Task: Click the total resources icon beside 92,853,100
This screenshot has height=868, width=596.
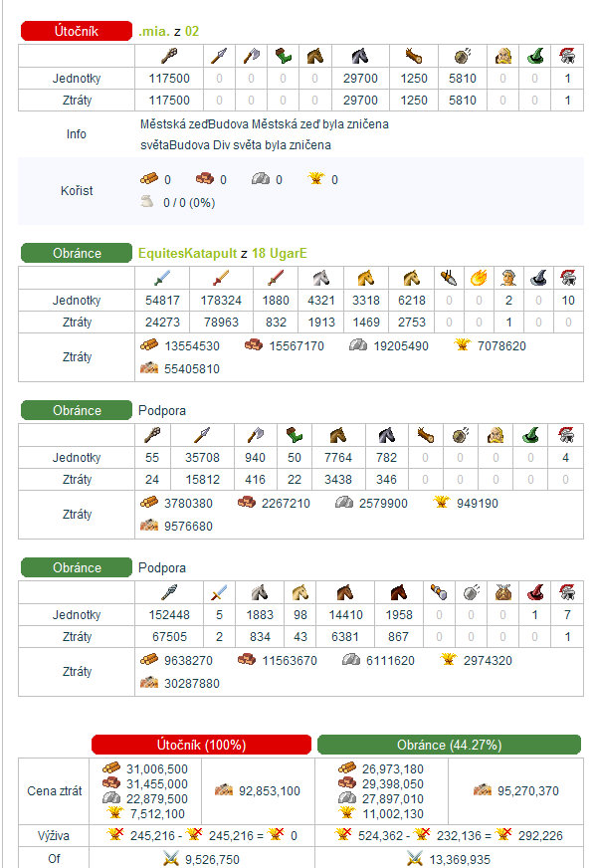Action: 224,790
